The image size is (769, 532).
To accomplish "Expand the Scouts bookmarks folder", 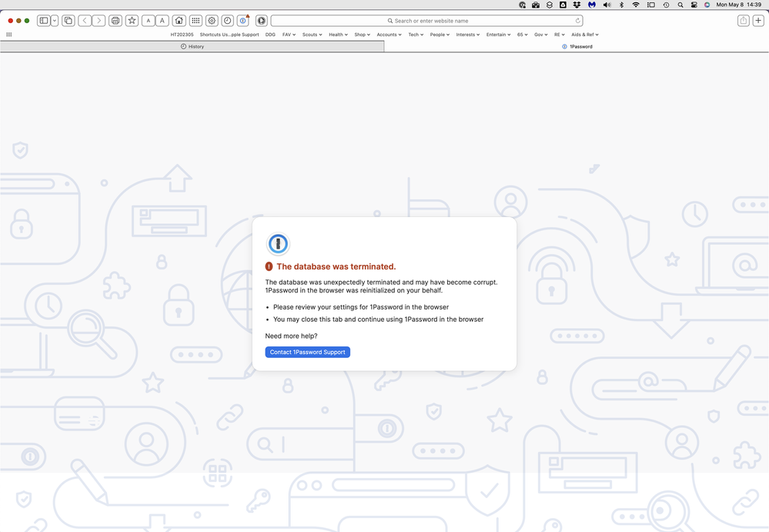I will coord(312,35).
